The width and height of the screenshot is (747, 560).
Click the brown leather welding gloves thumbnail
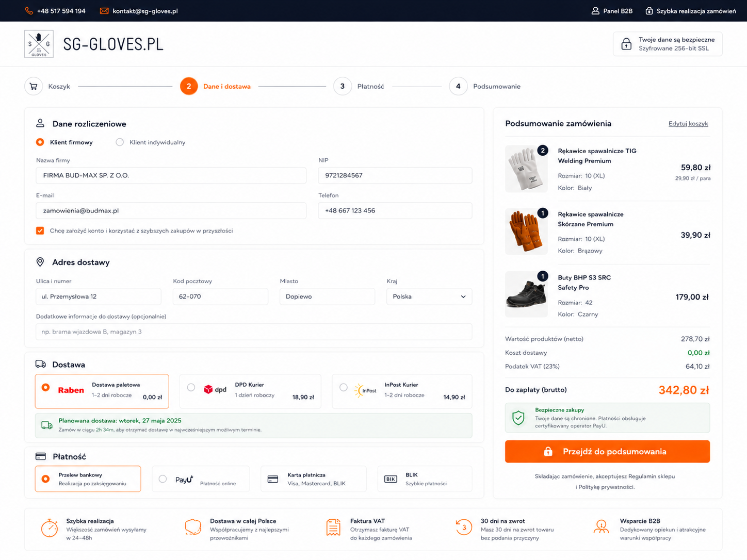click(x=526, y=232)
